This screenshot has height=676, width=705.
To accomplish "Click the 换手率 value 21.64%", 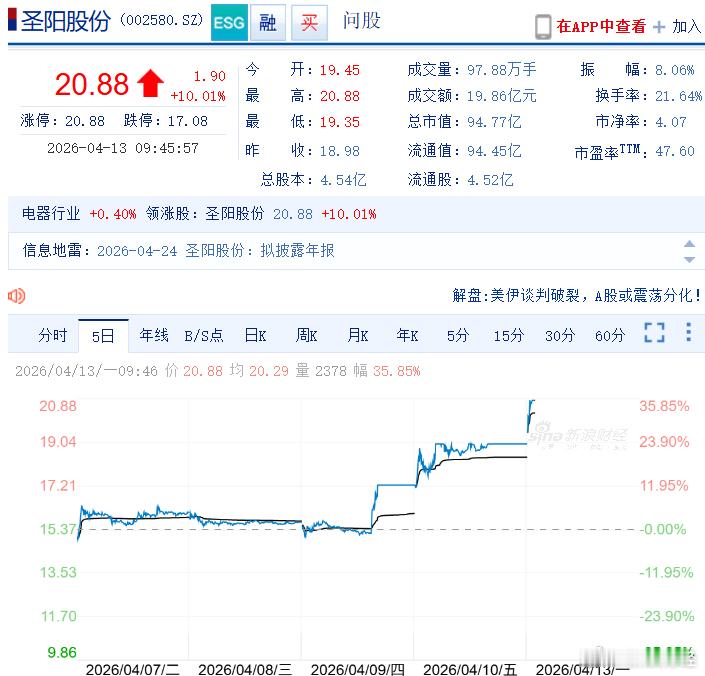I will click(678, 96).
